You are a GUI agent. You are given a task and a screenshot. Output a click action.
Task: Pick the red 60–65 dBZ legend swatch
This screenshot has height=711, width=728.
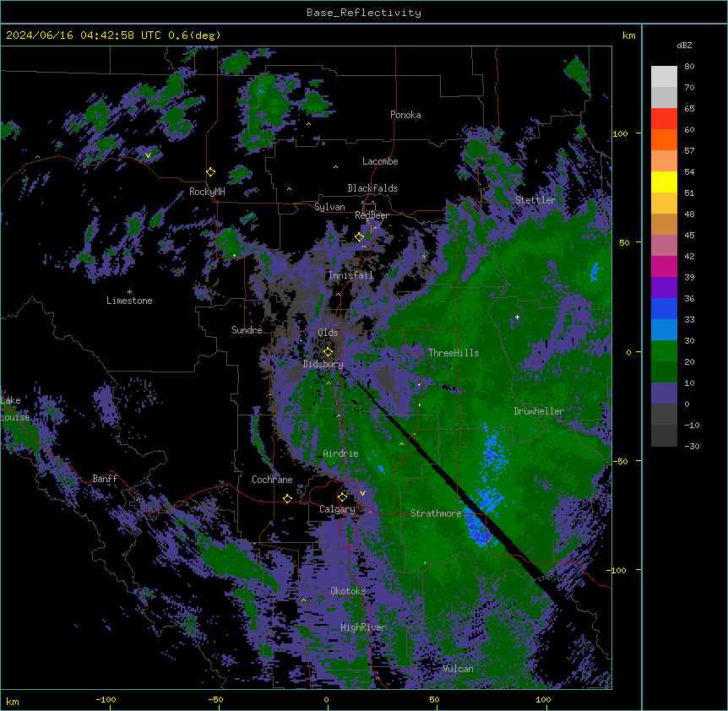664,119
